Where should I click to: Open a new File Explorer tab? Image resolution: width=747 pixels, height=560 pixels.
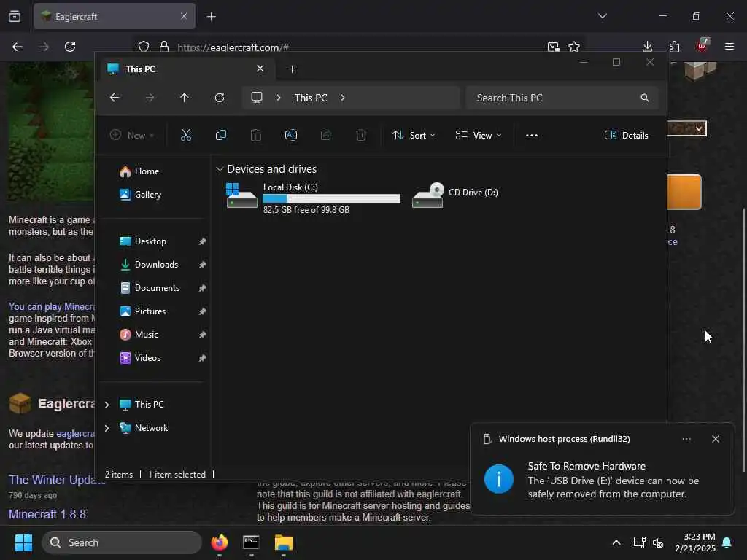tap(292, 69)
